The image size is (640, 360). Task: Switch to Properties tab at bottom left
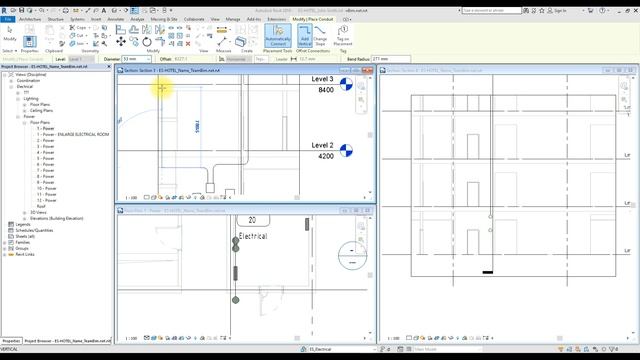click(x=11, y=341)
